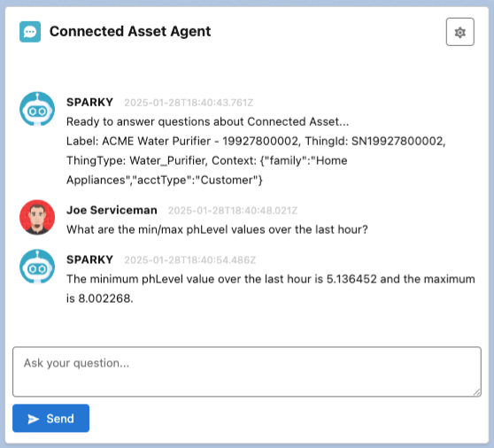
Task: Click the 'Label: ACME Water Purifier' line
Action: click(256, 141)
